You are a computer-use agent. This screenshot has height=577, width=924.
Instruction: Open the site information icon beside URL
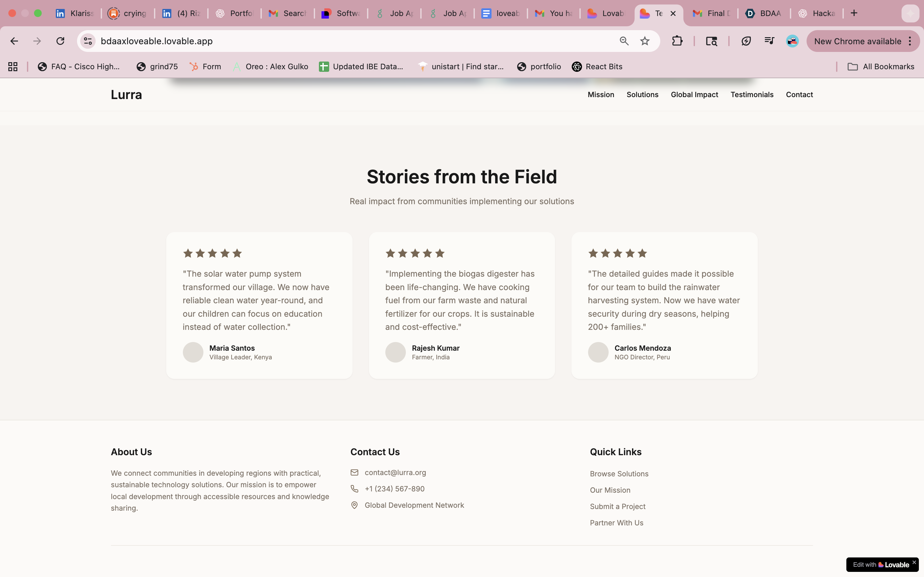pos(88,41)
